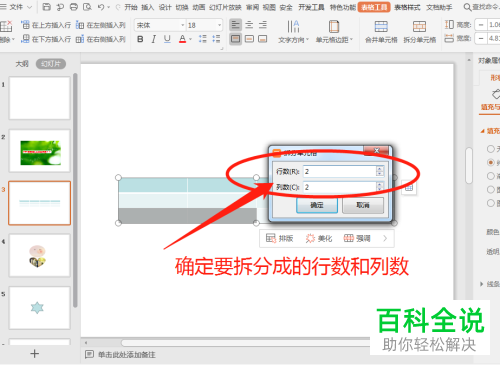Image resolution: width=500 pixels, height=365 pixels.
Task: Decrease width with minus button
Action: [x=481, y=39]
